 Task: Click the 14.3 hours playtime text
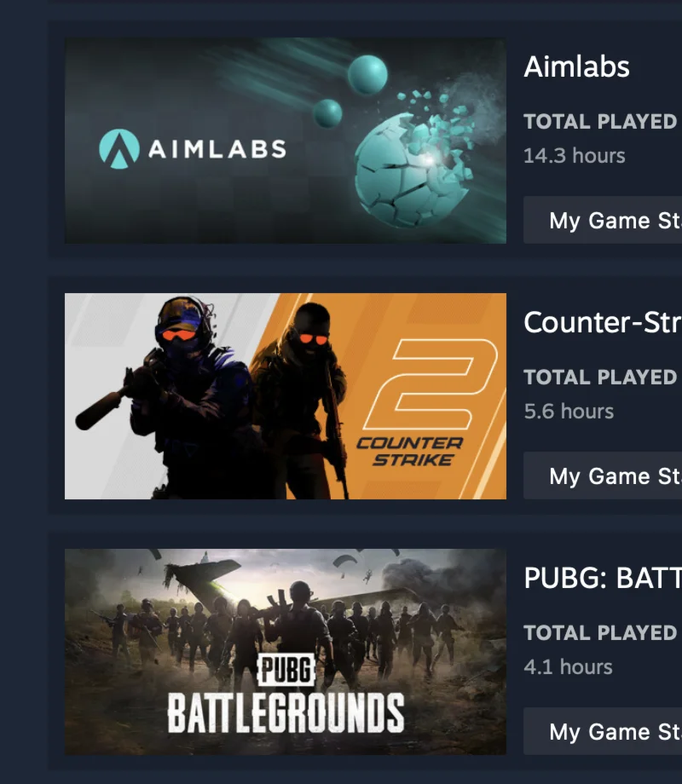[x=575, y=155]
